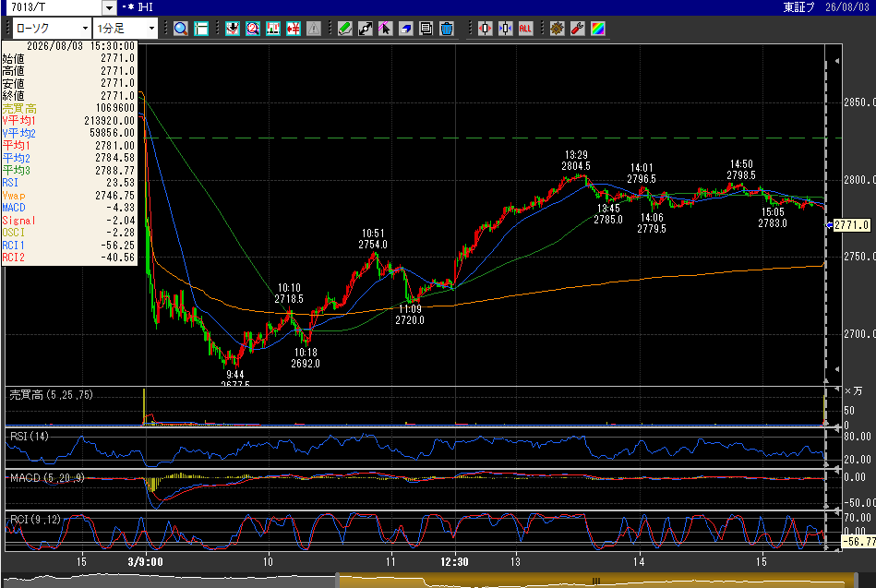Image resolution: width=876 pixels, height=588 pixels.
Task: Click the 売買高 (5,25,75) panel label
Action: pos(51,394)
